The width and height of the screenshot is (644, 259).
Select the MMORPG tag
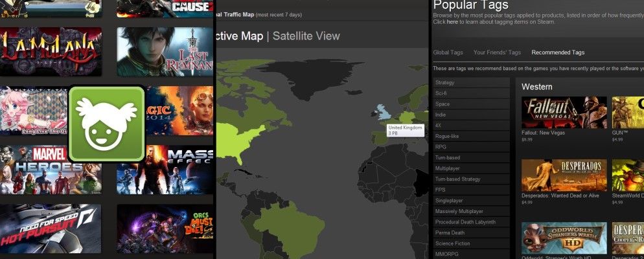(x=472, y=254)
